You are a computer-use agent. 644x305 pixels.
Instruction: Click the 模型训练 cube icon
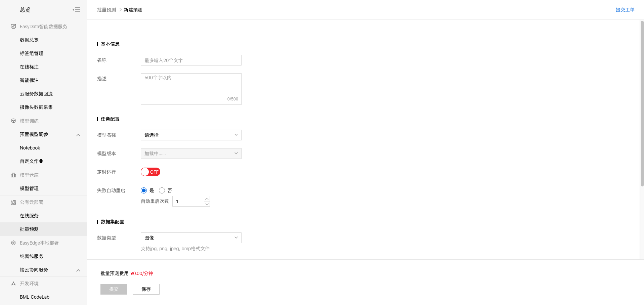[13, 121]
